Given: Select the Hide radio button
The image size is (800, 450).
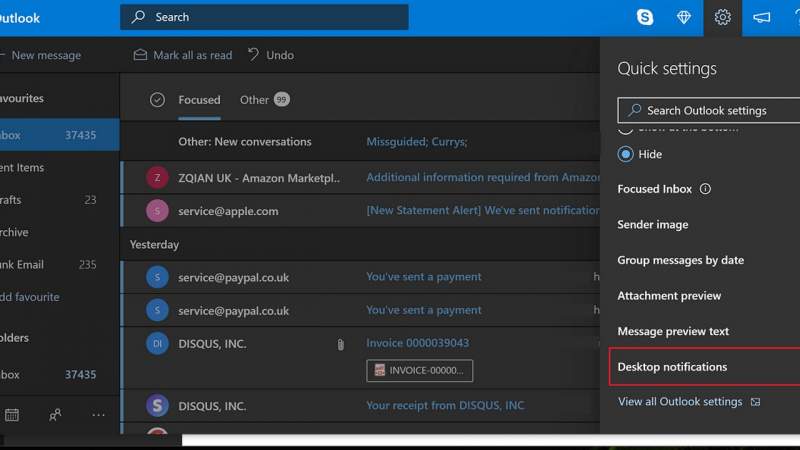Looking at the screenshot, I should (x=626, y=154).
